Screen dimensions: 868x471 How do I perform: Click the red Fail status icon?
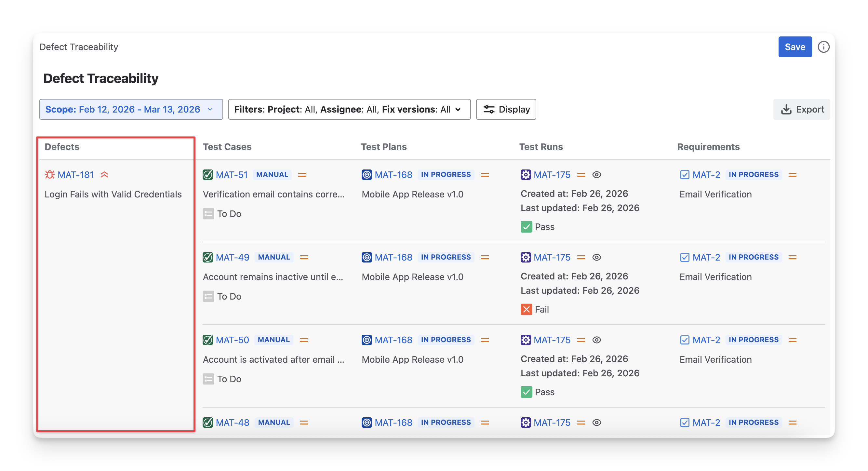click(526, 309)
